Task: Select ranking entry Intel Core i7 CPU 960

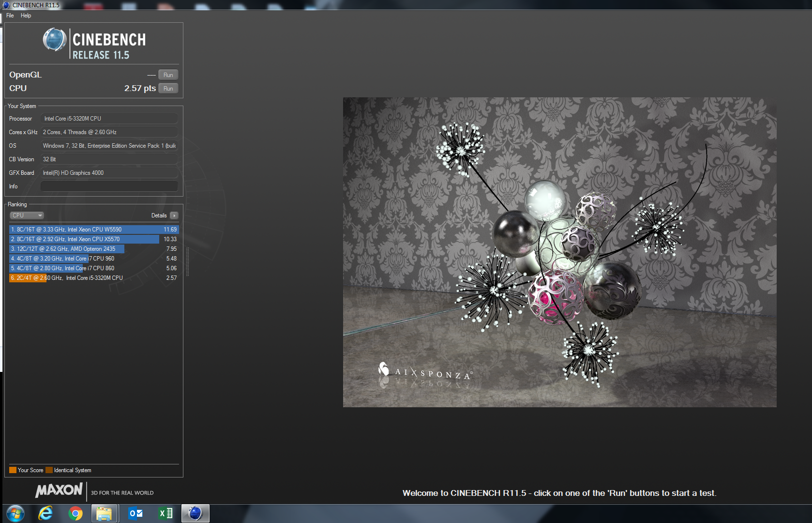Action: [94, 259]
